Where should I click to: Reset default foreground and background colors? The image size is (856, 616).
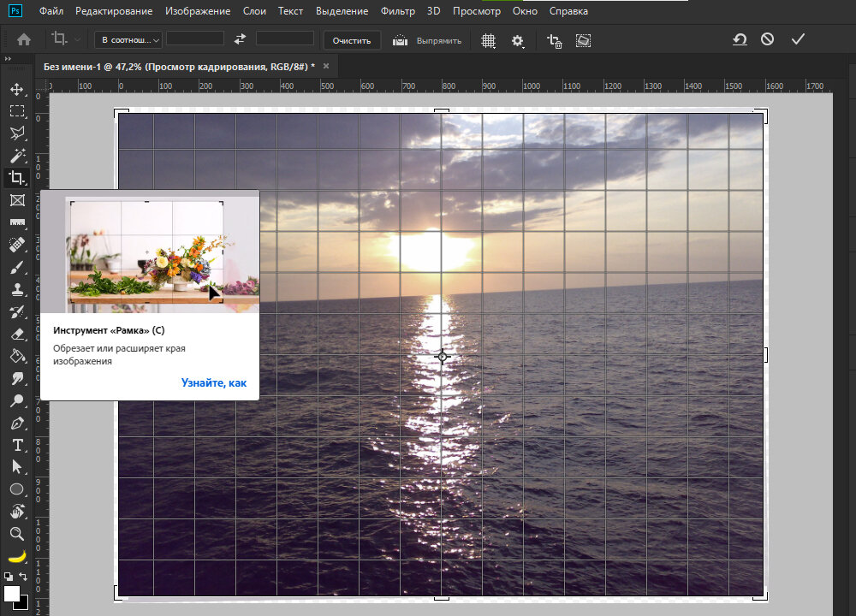coord(9,576)
